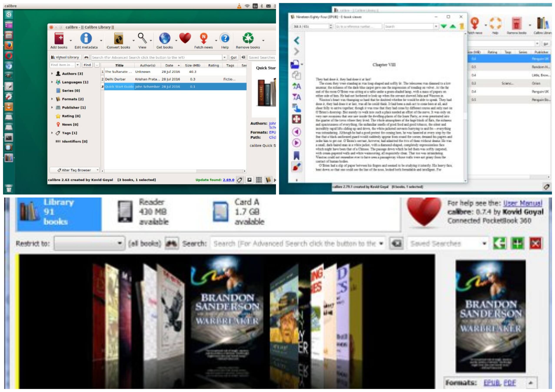Screen dimensions: 555x392
Task: Click the e-book viewer's page position stepper
Action: point(331,26)
